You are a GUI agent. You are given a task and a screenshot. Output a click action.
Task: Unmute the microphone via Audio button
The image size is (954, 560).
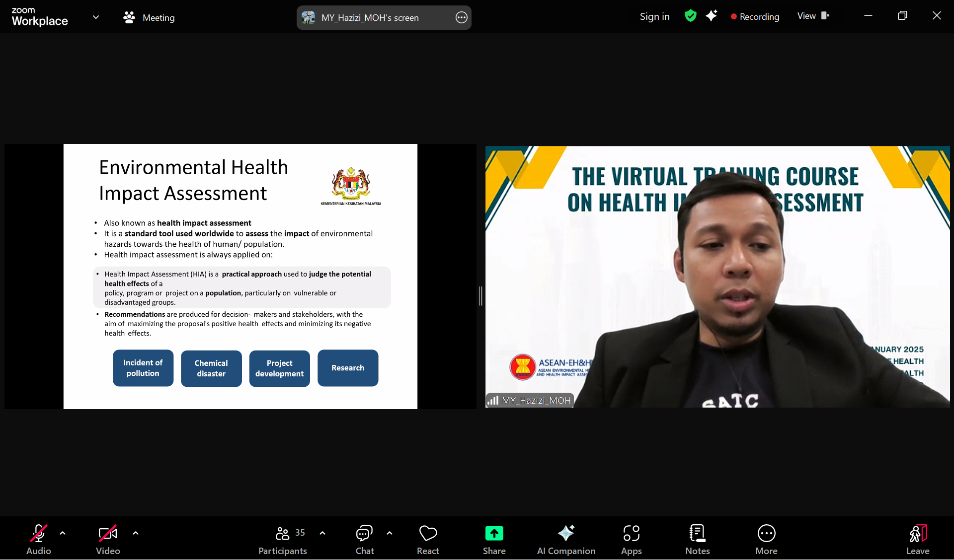click(x=38, y=539)
